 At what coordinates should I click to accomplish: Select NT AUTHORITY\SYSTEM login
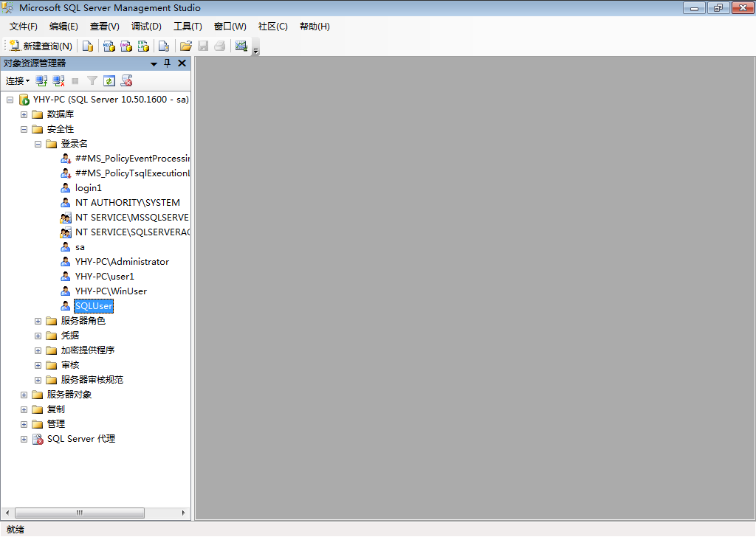128,203
